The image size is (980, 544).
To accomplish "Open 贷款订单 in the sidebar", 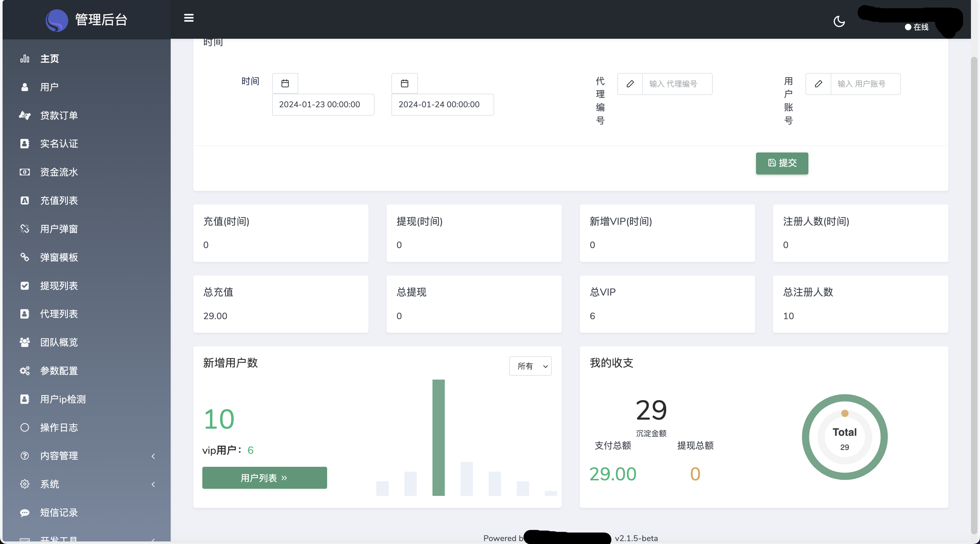I will click(x=59, y=115).
